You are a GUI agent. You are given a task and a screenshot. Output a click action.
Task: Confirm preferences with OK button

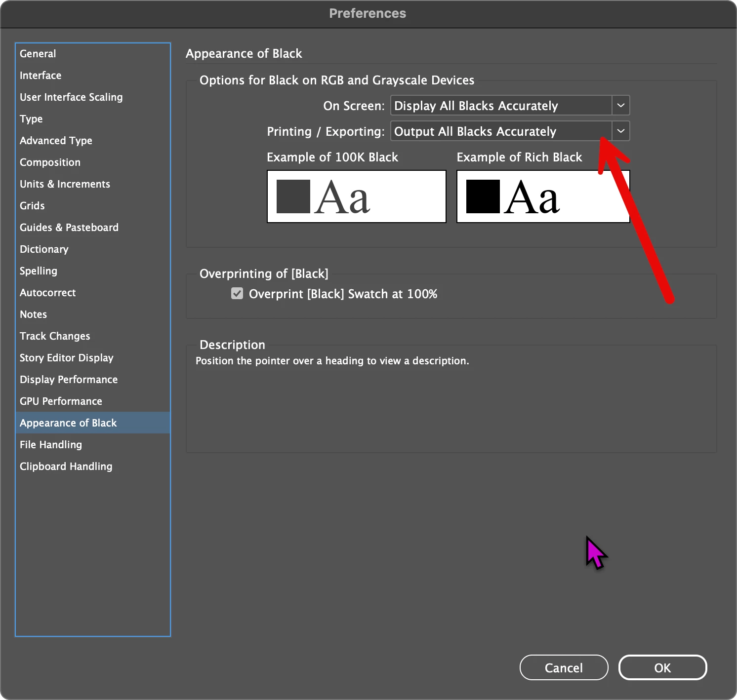(662, 667)
